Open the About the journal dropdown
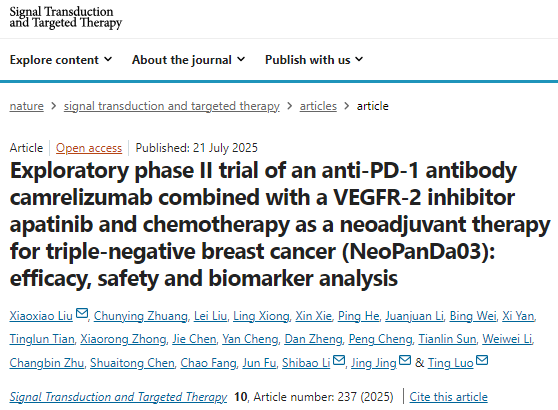The height and width of the screenshot is (410, 558). tap(188, 60)
